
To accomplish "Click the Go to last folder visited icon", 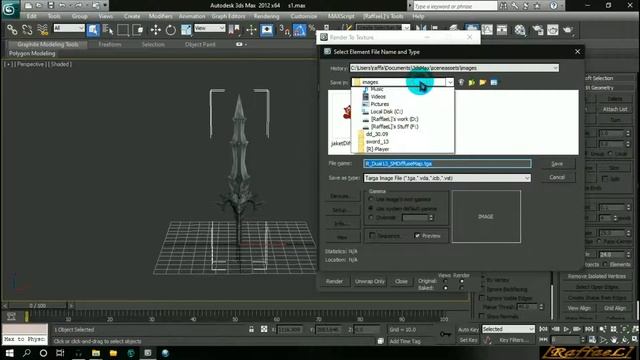I will tap(461, 82).
